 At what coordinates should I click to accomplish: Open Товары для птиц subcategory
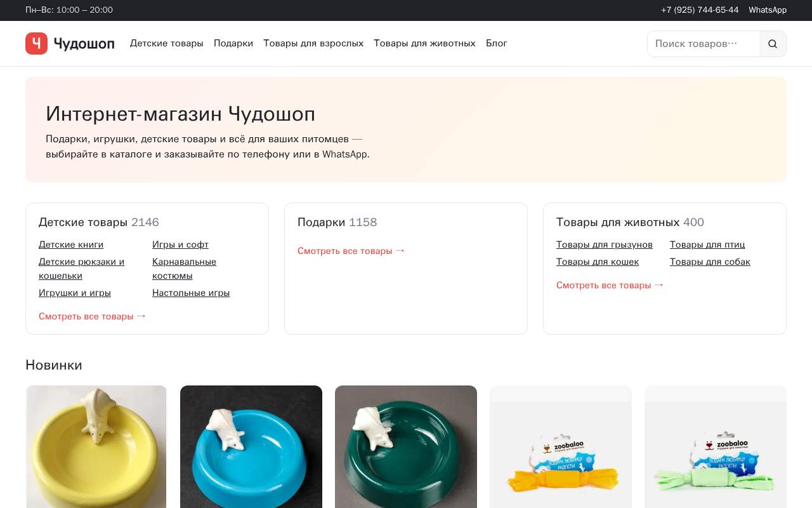tap(707, 244)
